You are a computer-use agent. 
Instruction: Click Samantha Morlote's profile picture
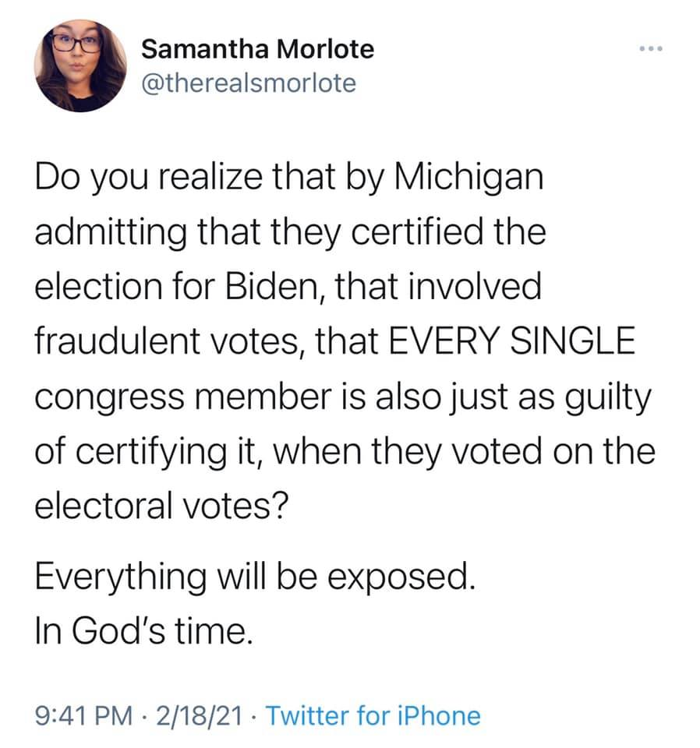point(81,65)
